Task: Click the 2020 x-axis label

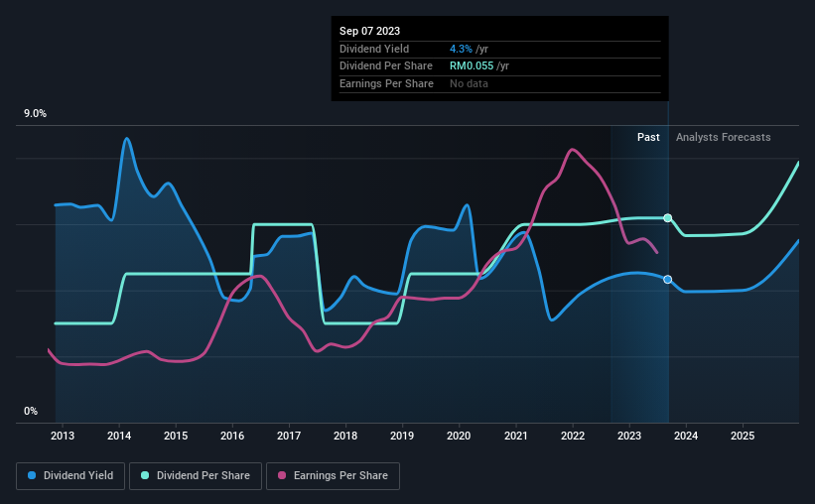Action: point(459,436)
